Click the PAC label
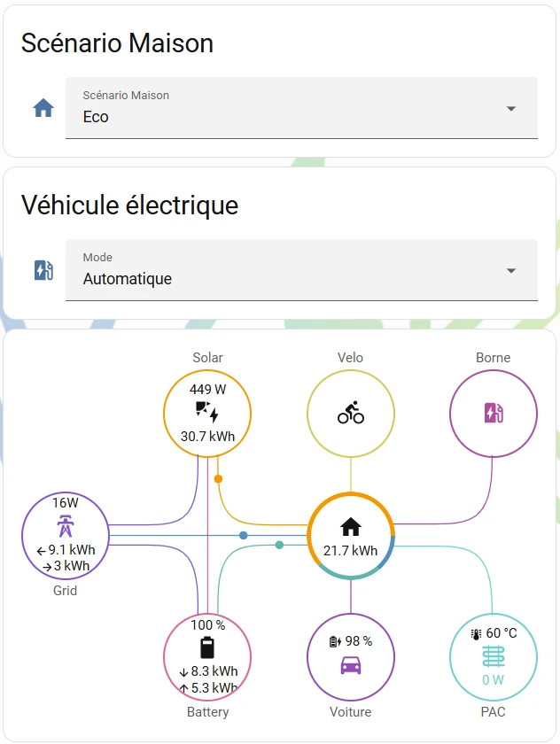This screenshot has width=560, height=744. click(x=493, y=712)
